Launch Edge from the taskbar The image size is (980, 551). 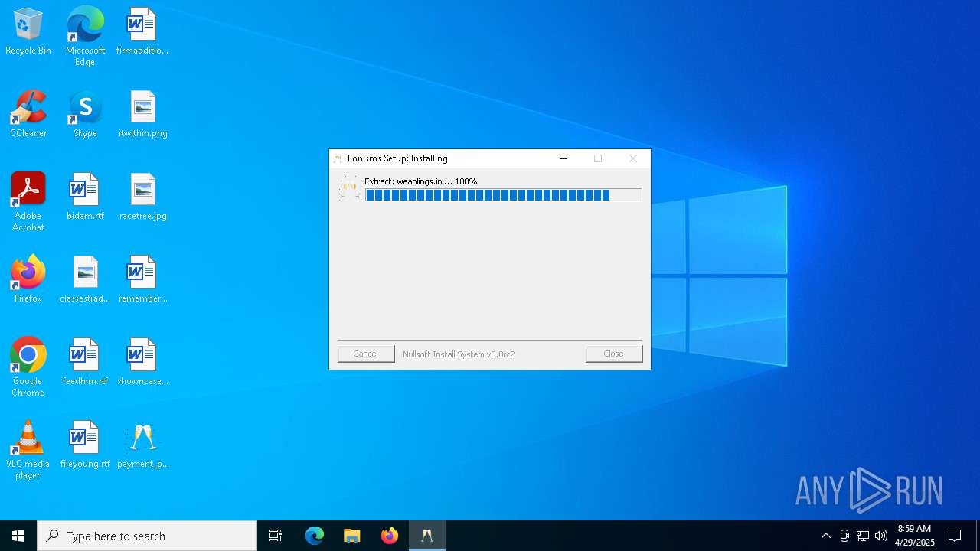pos(315,536)
